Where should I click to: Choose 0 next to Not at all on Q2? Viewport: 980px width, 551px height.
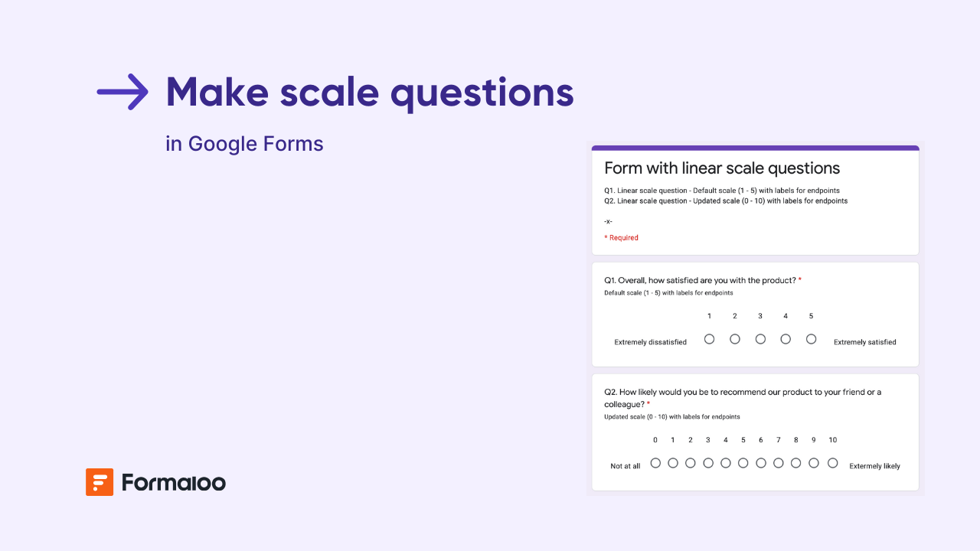(x=655, y=462)
